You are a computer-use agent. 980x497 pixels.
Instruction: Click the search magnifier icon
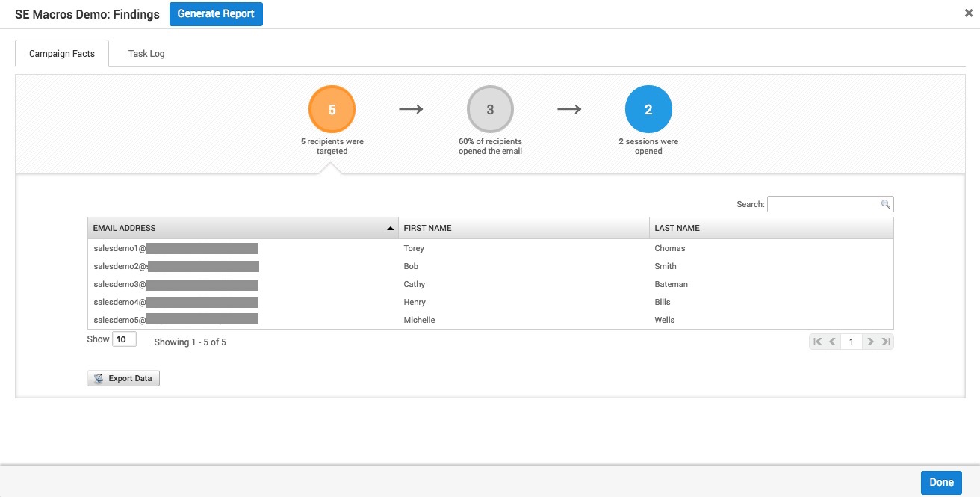tap(885, 204)
